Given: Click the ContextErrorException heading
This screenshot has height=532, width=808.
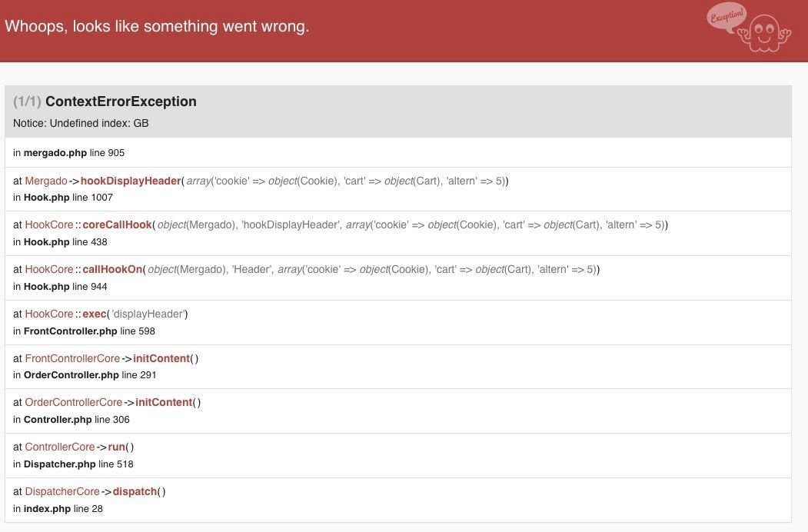Looking at the screenshot, I should coord(121,101).
